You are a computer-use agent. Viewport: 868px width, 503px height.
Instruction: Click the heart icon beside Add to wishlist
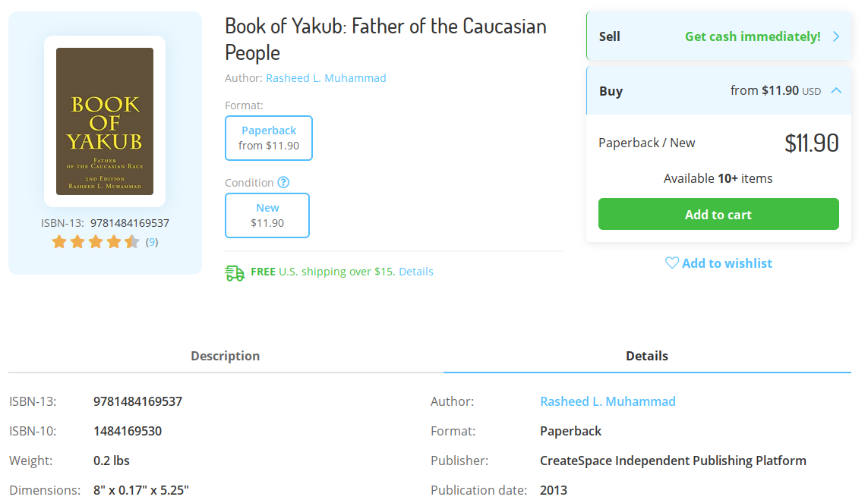[x=672, y=263]
